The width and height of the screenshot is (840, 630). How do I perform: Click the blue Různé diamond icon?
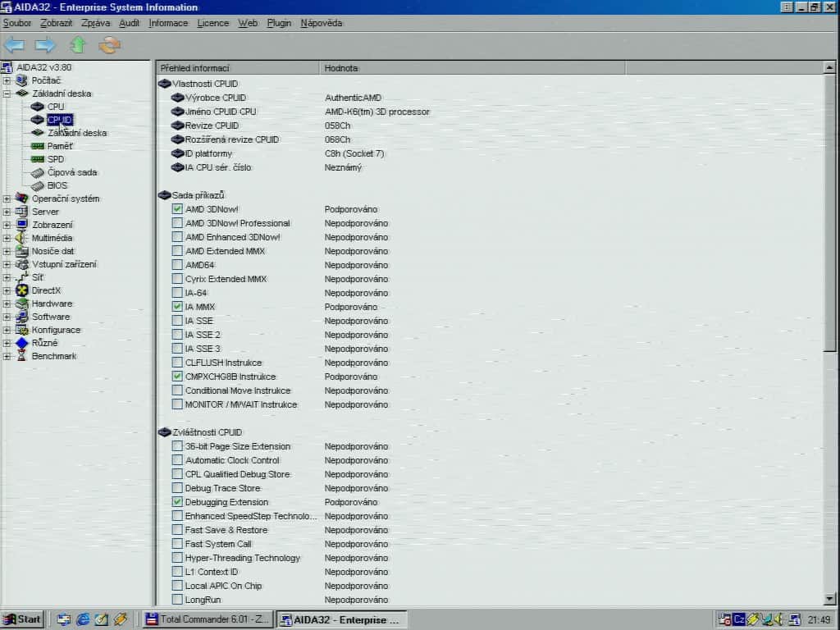21,343
